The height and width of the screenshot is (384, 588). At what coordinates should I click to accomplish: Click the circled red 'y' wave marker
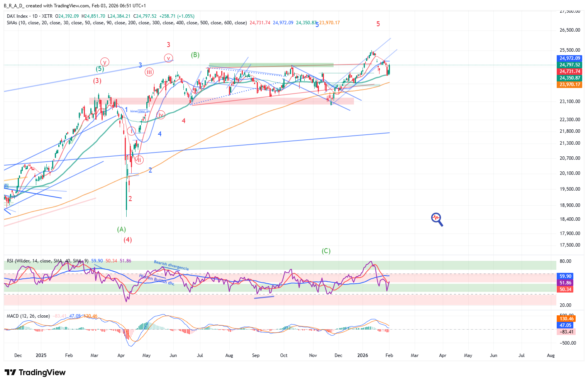pos(105,62)
